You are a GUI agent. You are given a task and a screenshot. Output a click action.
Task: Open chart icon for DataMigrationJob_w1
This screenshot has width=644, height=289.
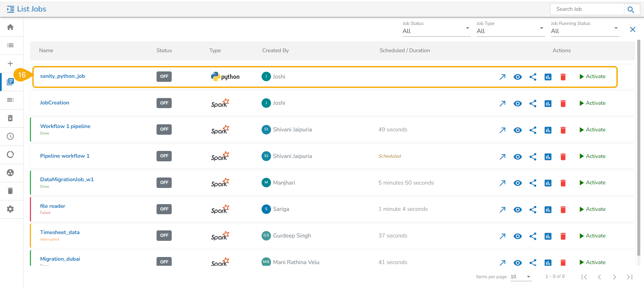coord(548,183)
